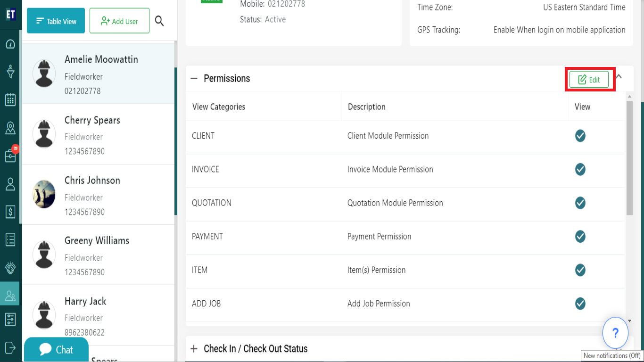This screenshot has width=644, height=362.
Task: Click the ADD JOB view check icon
Action: point(580,304)
